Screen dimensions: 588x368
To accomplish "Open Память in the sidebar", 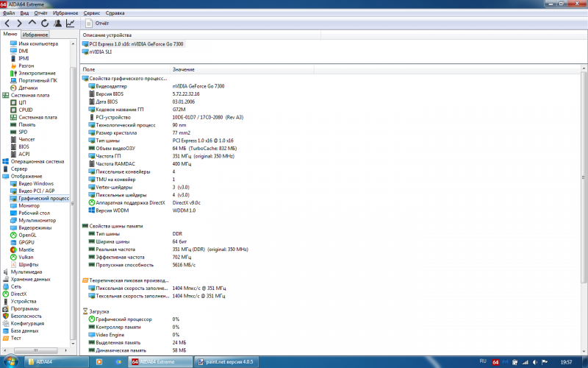I will click(x=27, y=124).
